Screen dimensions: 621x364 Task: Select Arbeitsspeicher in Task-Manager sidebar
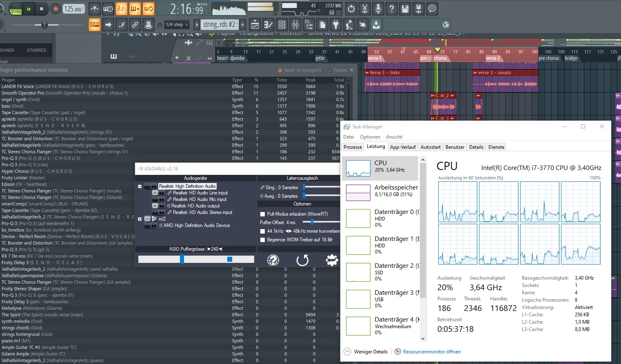[x=380, y=193]
